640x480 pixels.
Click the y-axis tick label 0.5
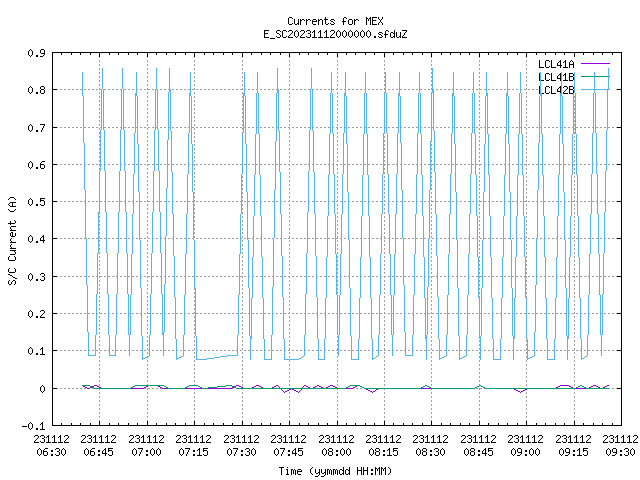tap(37, 202)
